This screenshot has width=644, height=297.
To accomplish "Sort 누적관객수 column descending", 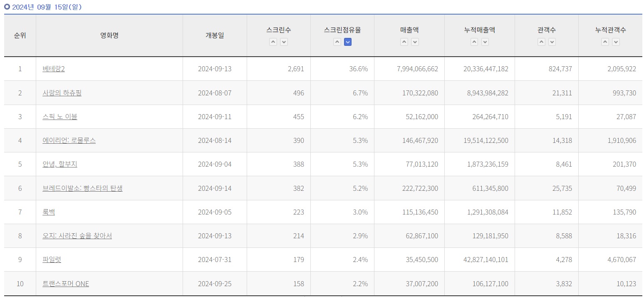I will click(616, 42).
